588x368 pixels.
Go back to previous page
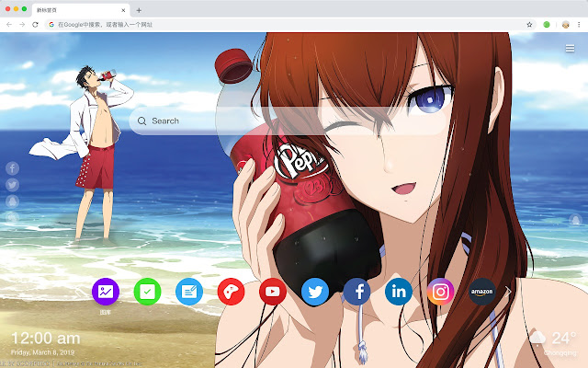(9, 25)
